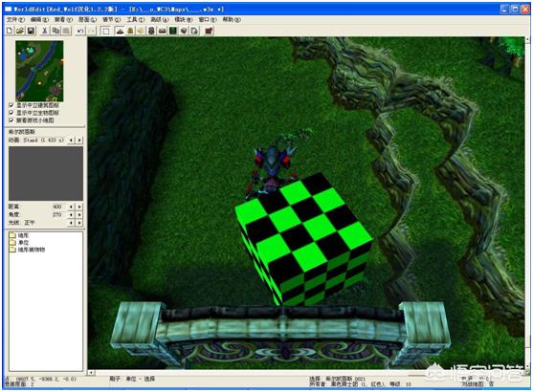The image size is (533, 392).
Task: Expand the 单位 folder in tree
Action: click(12, 243)
